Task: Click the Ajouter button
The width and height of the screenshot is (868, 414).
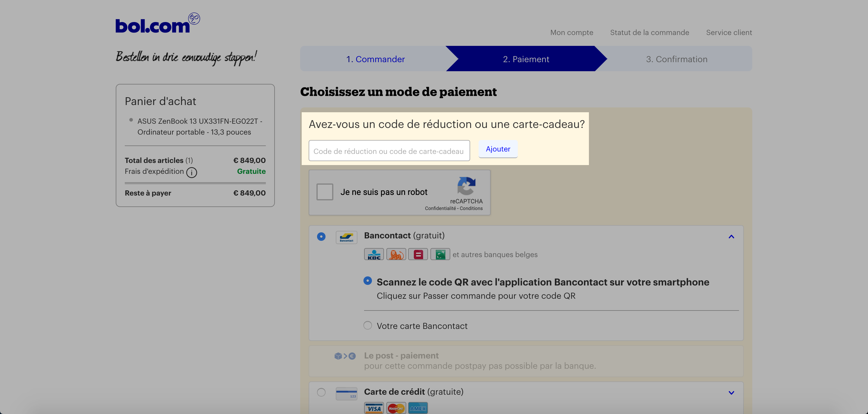Action: (x=498, y=149)
